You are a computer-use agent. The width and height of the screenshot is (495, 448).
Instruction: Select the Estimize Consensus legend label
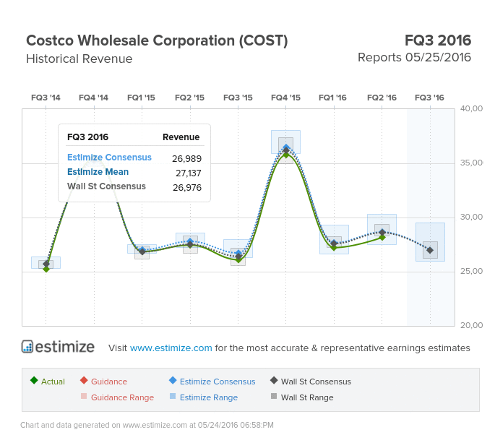pos(218,382)
